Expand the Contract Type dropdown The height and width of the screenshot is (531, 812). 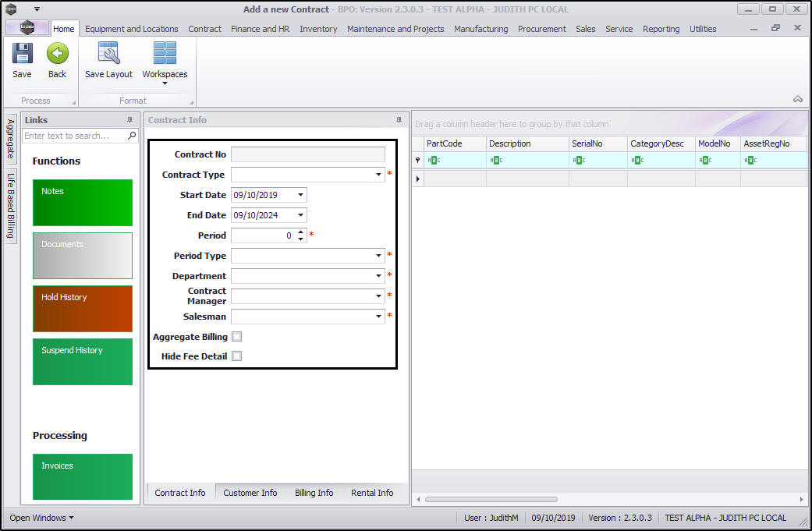point(379,175)
